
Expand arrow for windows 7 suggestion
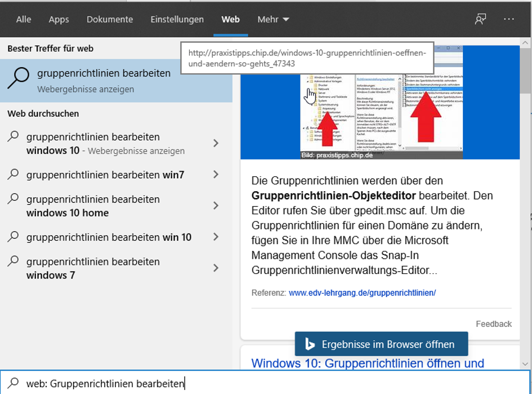[216, 268]
